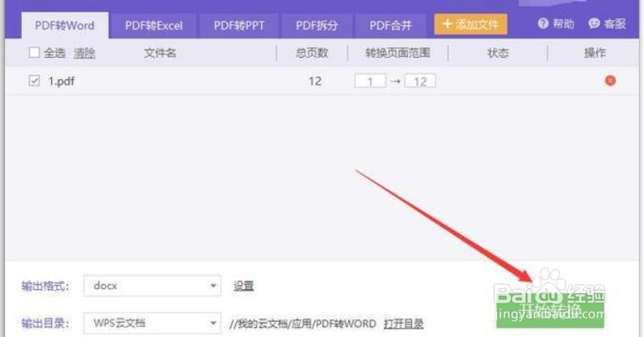The height and width of the screenshot is (337, 644).
Task: Uncheck the 1.pdf file checkbox
Action: coord(34,81)
